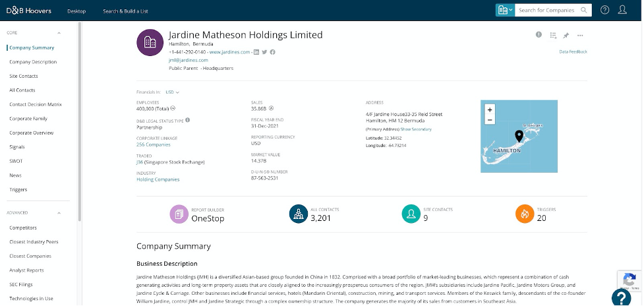Open Signals in the sidebar

(17, 147)
